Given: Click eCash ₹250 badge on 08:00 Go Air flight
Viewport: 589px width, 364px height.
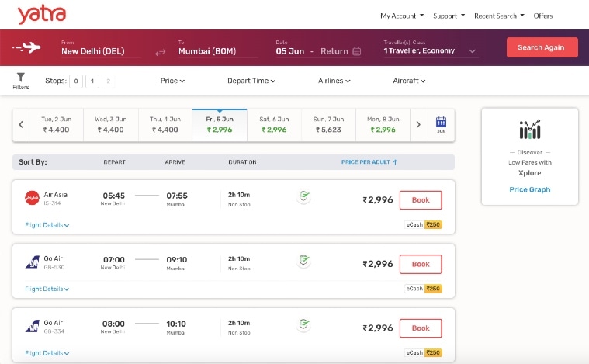Looking at the screenshot, I should 424,352.
